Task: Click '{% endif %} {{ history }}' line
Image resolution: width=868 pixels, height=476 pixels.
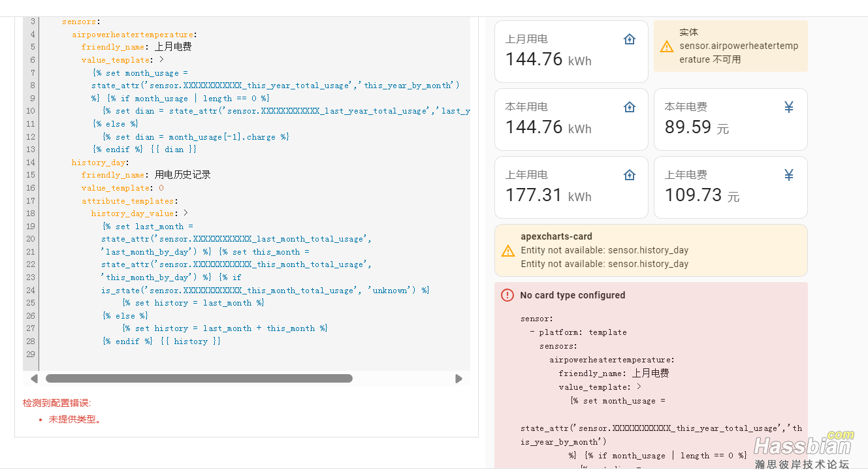Action: pyautogui.click(x=161, y=341)
